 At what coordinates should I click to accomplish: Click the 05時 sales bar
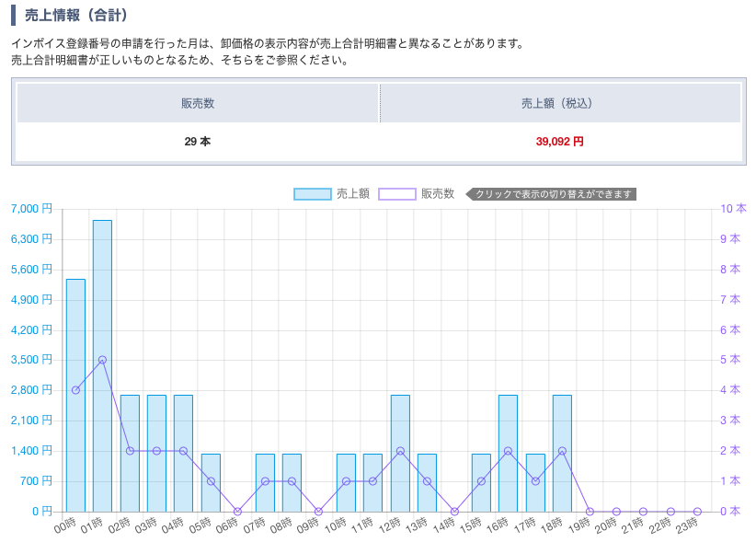point(212,483)
